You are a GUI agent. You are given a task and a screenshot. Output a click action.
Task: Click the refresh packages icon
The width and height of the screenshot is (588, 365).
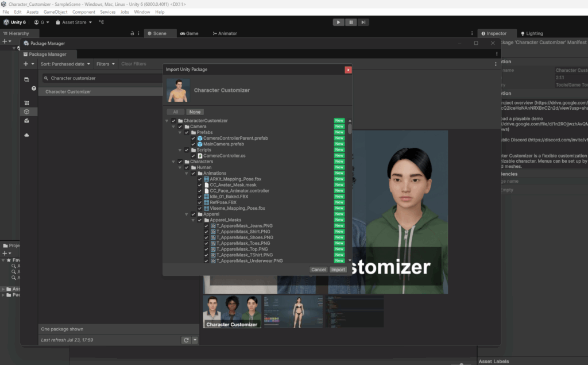tap(186, 340)
